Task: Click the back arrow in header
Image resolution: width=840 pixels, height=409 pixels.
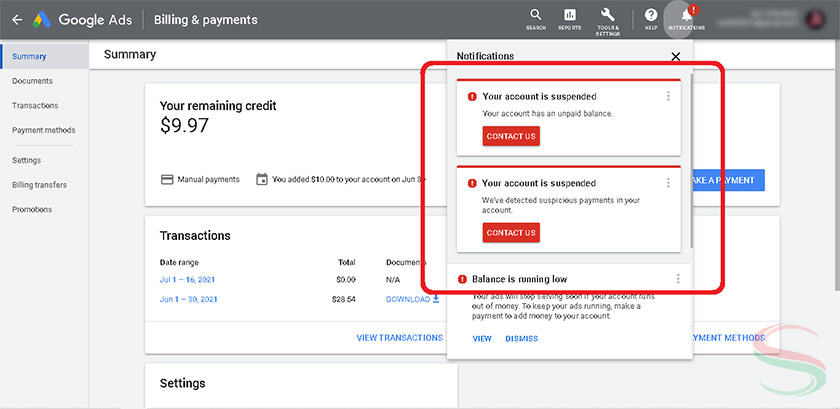Action: (x=16, y=19)
